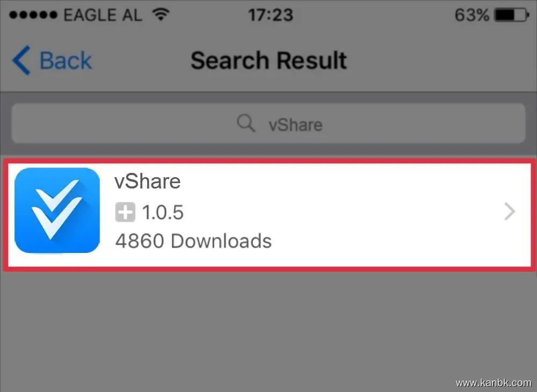537x392 pixels.
Task: Open the vShare result disclosure chevron
Action: 510,212
